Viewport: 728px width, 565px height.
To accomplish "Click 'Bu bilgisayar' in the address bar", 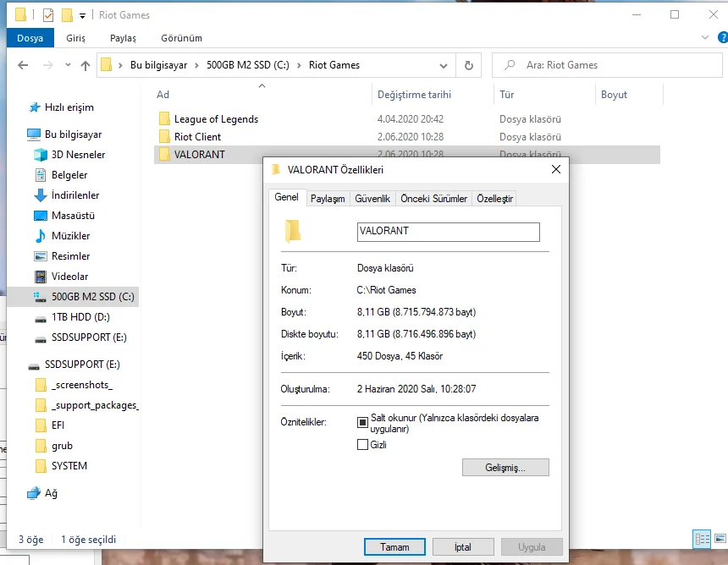I will coord(159,65).
